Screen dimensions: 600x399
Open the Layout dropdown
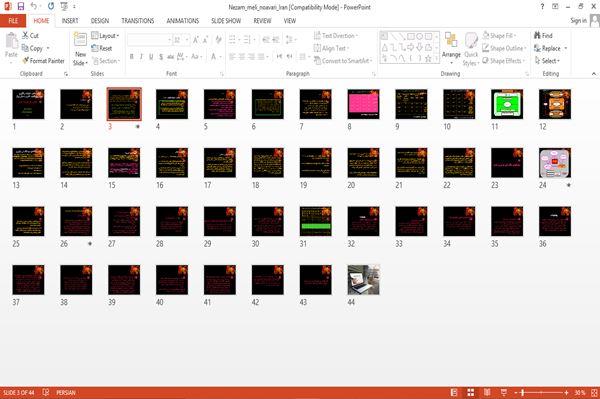coord(105,36)
